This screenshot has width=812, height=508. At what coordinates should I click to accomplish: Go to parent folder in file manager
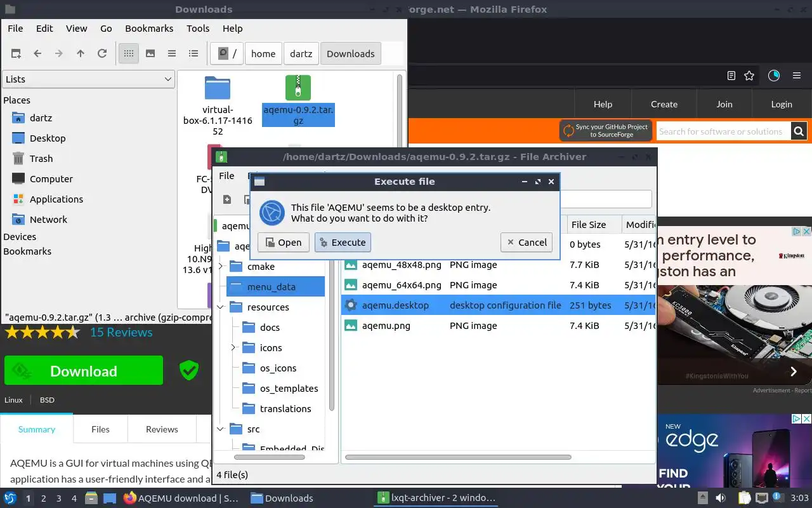pos(81,53)
